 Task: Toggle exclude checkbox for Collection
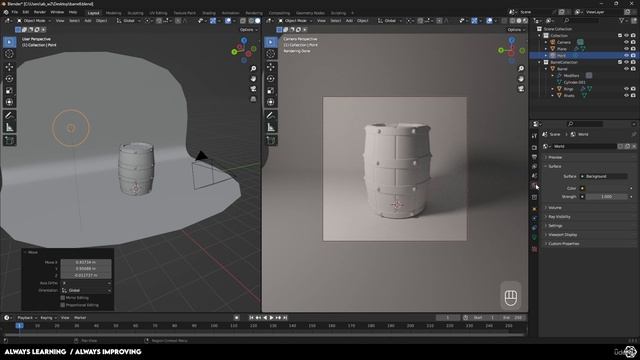coord(620,36)
